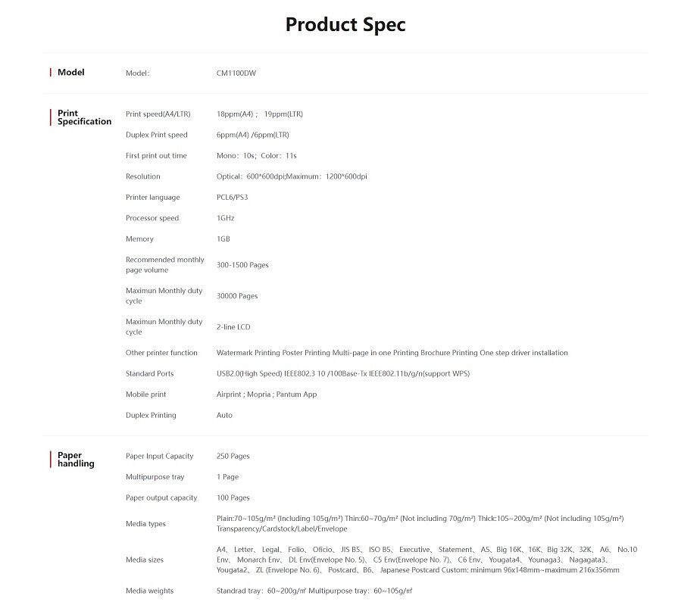
Task: Click the Duplex Print speed label
Action: coord(157,135)
